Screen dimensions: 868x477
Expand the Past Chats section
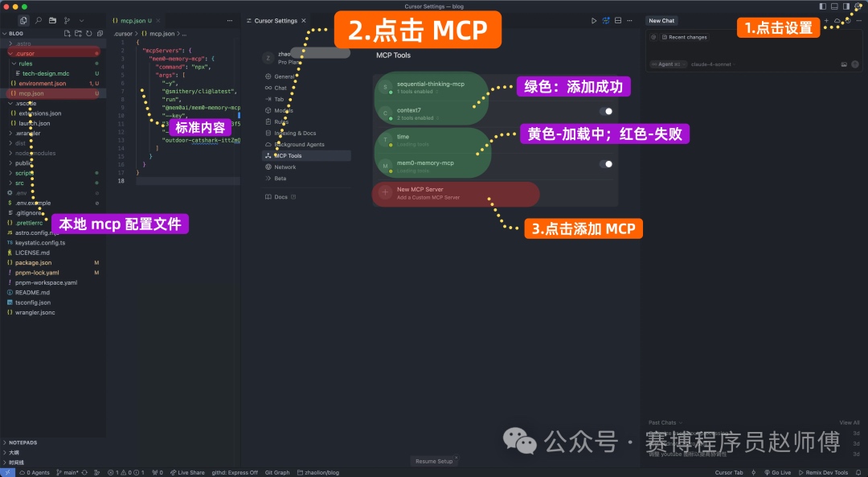[x=665, y=422]
